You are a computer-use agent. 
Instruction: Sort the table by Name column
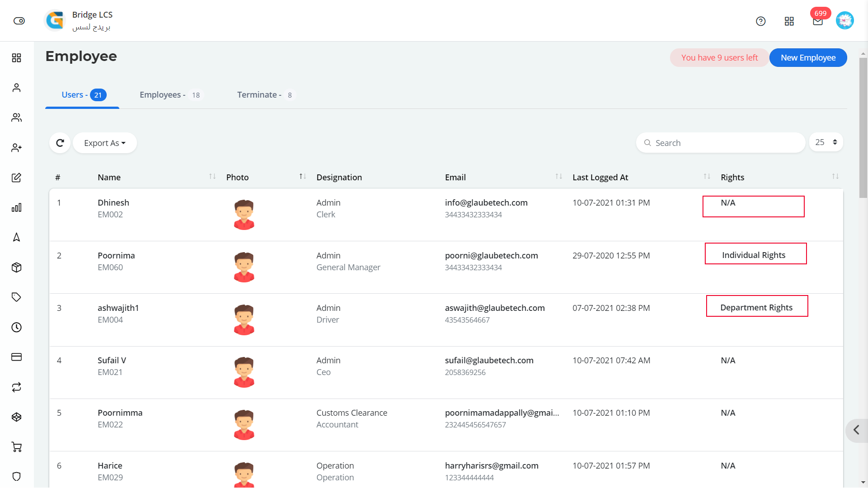tap(212, 177)
